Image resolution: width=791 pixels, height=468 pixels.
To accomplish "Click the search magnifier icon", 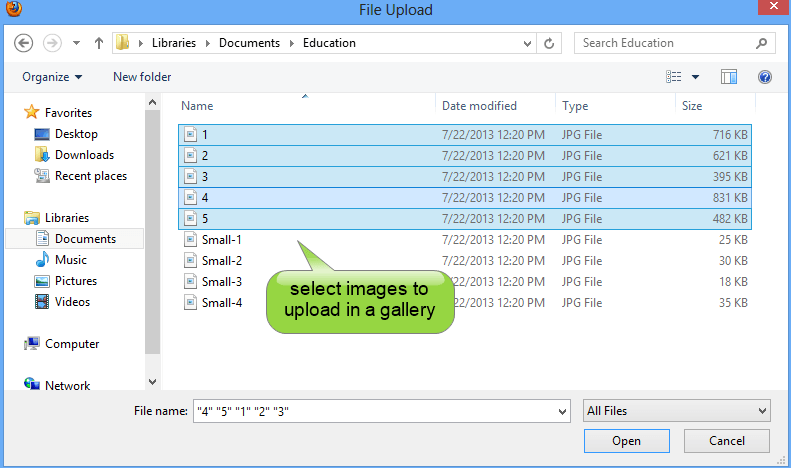I will pos(762,43).
